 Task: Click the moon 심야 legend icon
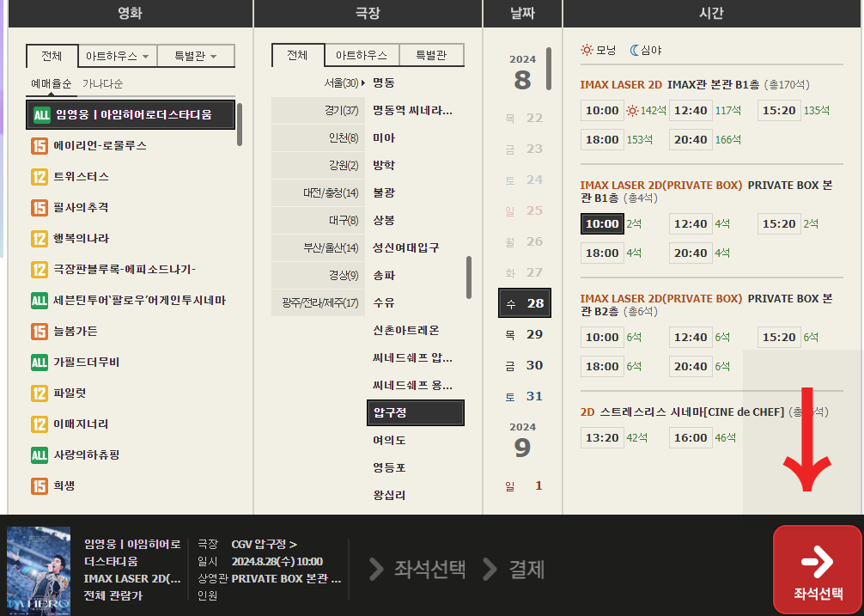click(x=635, y=50)
